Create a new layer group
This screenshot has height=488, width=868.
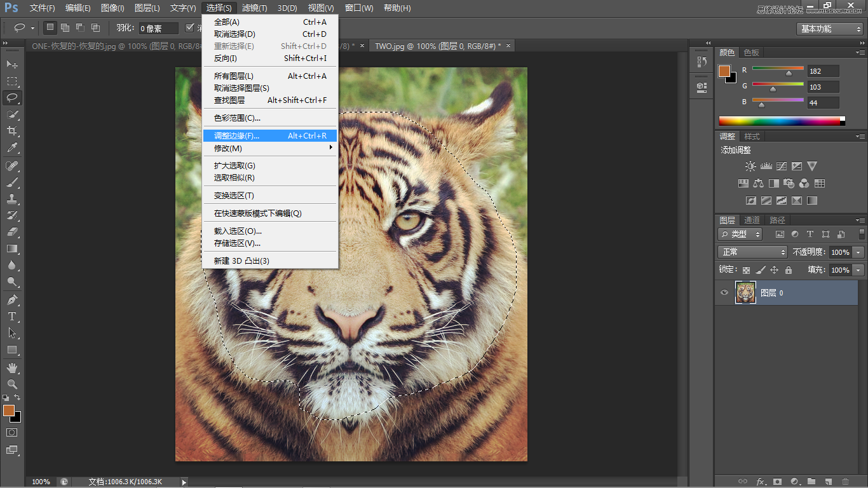[811, 482]
